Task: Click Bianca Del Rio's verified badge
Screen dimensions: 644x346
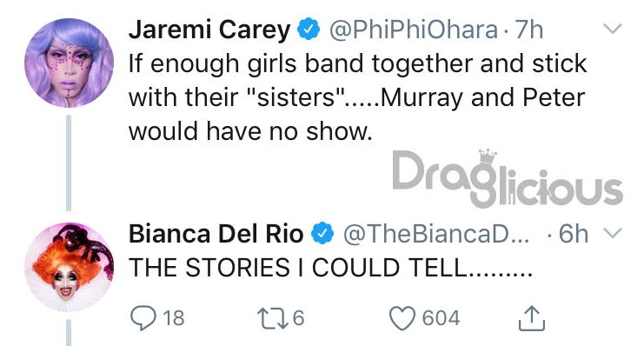Action: 322,233
